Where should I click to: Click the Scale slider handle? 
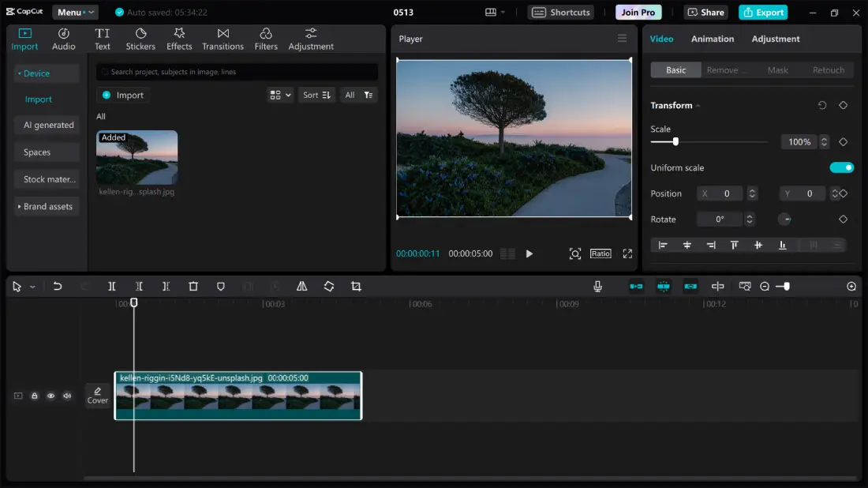tap(675, 141)
